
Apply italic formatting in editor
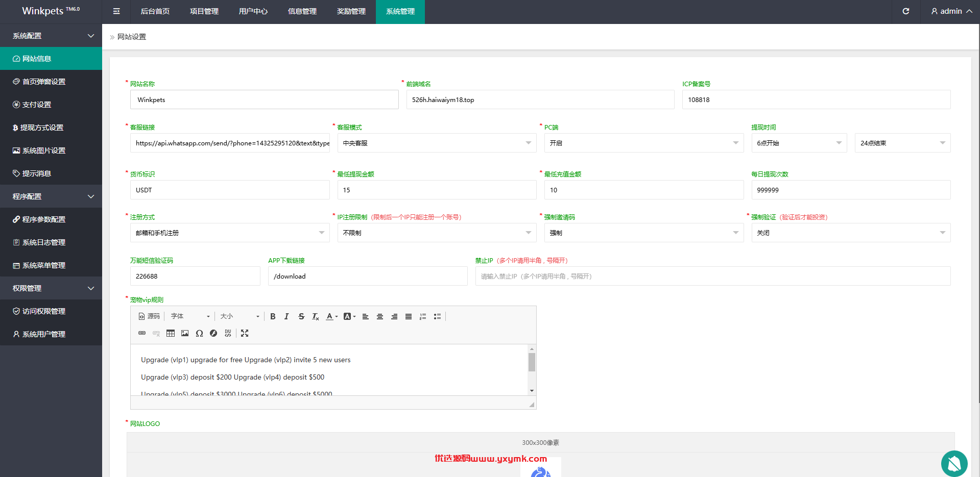(286, 316)
